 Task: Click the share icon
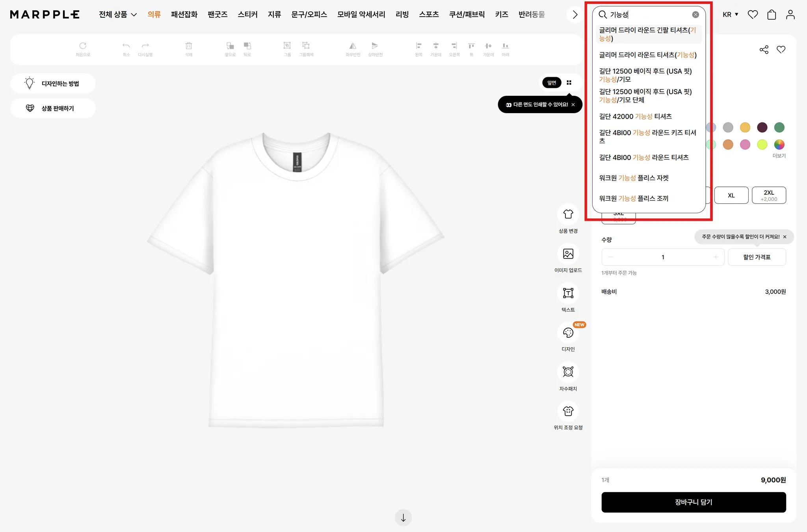[764, 50]
